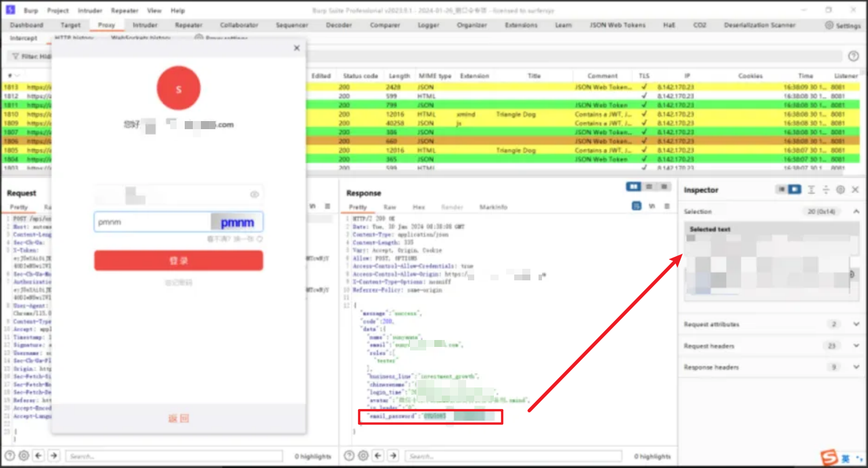Switch Response layout to side-by-side view
The image size is (868, 468).
click(633, 187)
